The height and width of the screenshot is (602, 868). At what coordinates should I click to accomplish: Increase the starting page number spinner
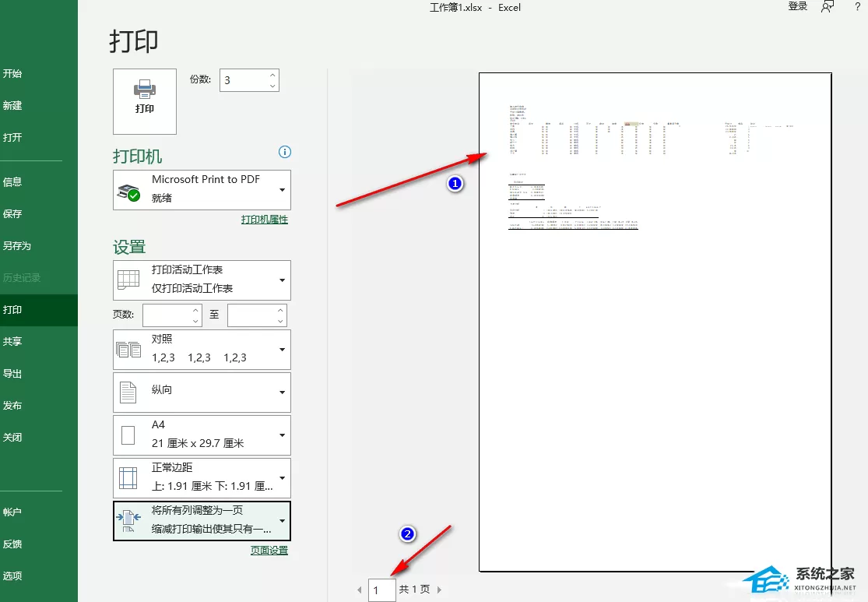195,310
